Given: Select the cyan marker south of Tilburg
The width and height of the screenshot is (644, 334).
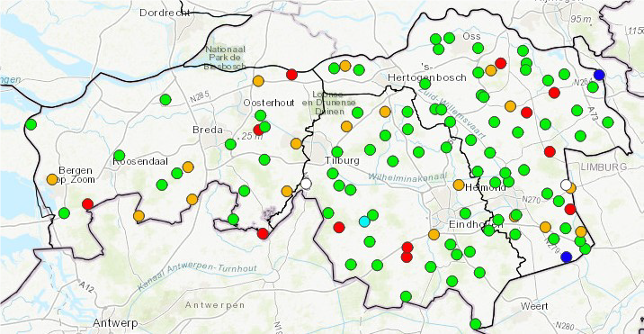Looking at the screenshot, I should pyautogui.click(x=364, y=221).
